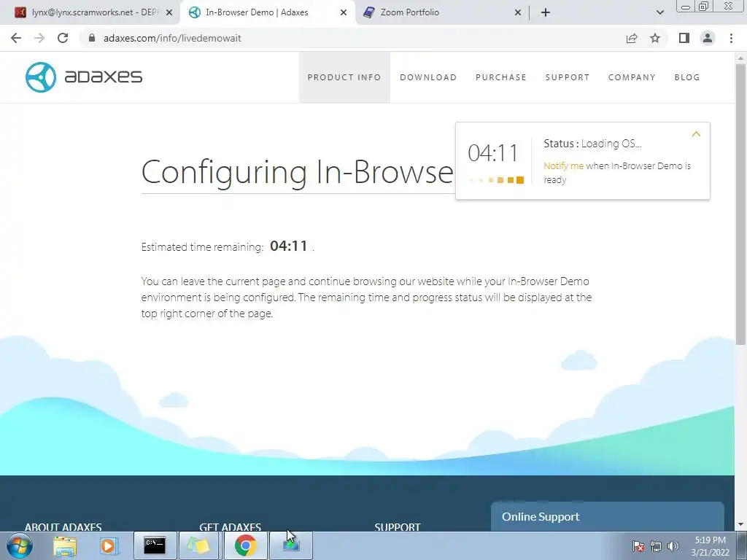
Task: Collapse the demo status popup using chevron
Action: pos(696,134)
